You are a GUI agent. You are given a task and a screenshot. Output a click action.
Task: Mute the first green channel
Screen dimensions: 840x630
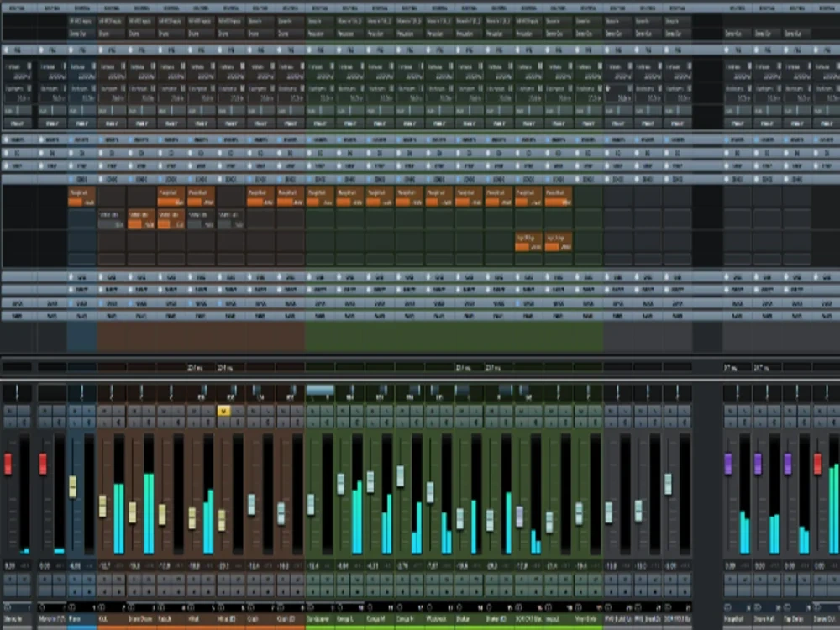coord(312,411)
